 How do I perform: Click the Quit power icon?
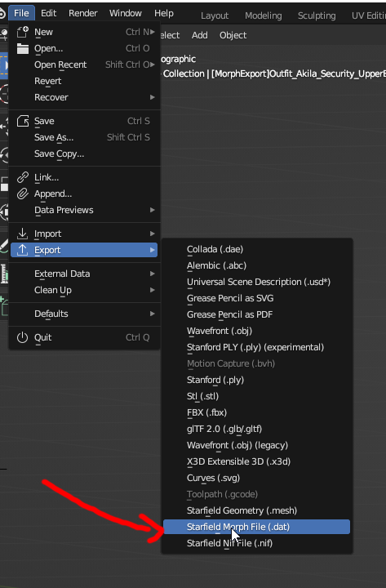click(23, 337)
